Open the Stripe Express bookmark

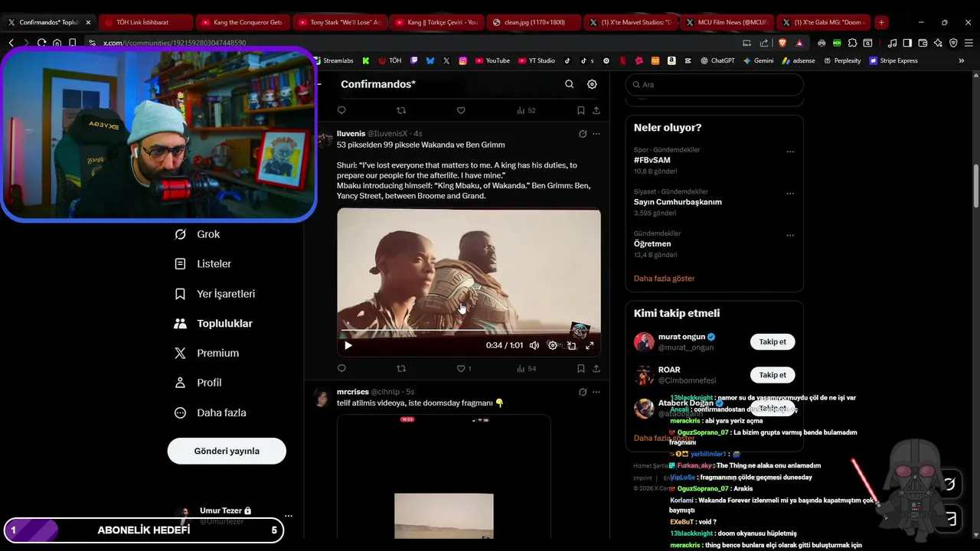[x=893, y=60]
